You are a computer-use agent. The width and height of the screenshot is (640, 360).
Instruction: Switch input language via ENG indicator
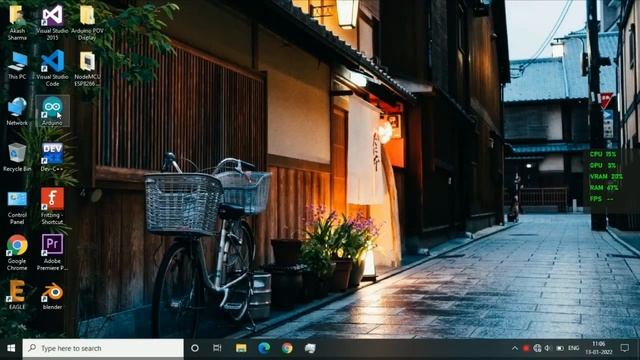573,348
